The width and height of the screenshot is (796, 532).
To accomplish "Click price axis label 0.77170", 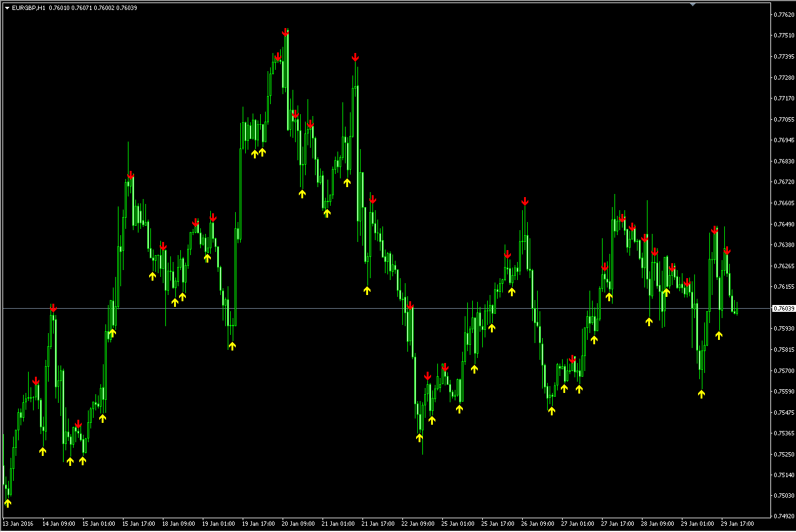I will click(x=784, y=98).
